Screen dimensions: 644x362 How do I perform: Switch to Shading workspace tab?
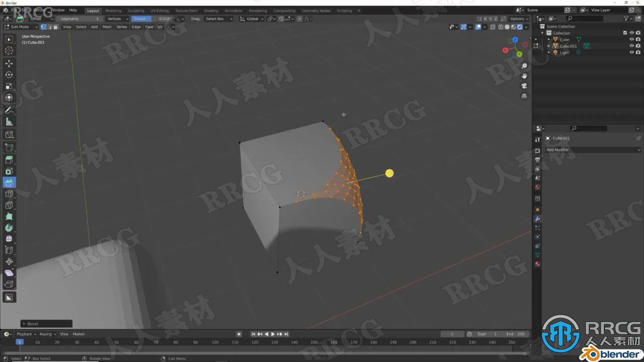click(x=211, y=11)
